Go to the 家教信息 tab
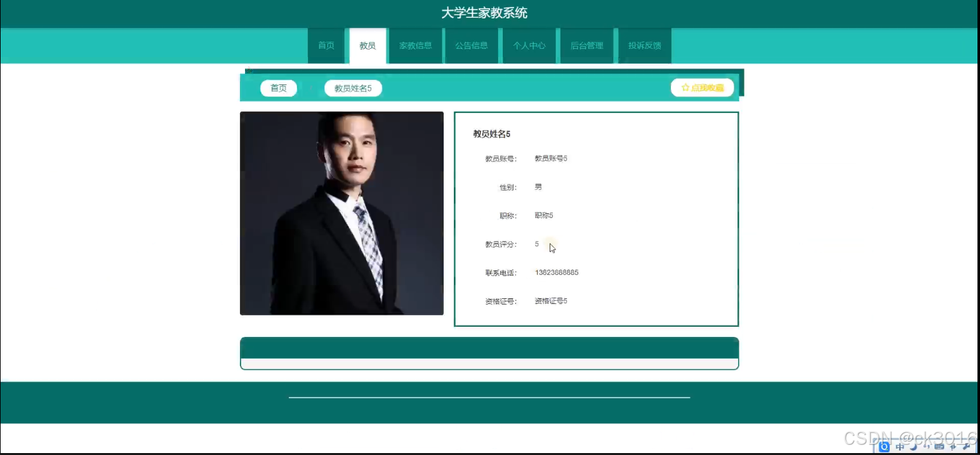The width and height of the screenshot is (980, 455). coord(416,46)
